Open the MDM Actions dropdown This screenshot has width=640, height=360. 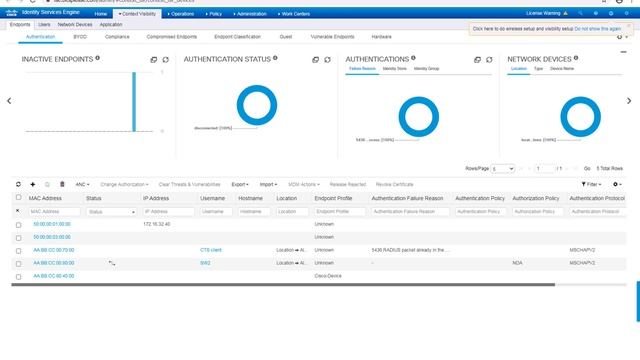pos(304,184)
